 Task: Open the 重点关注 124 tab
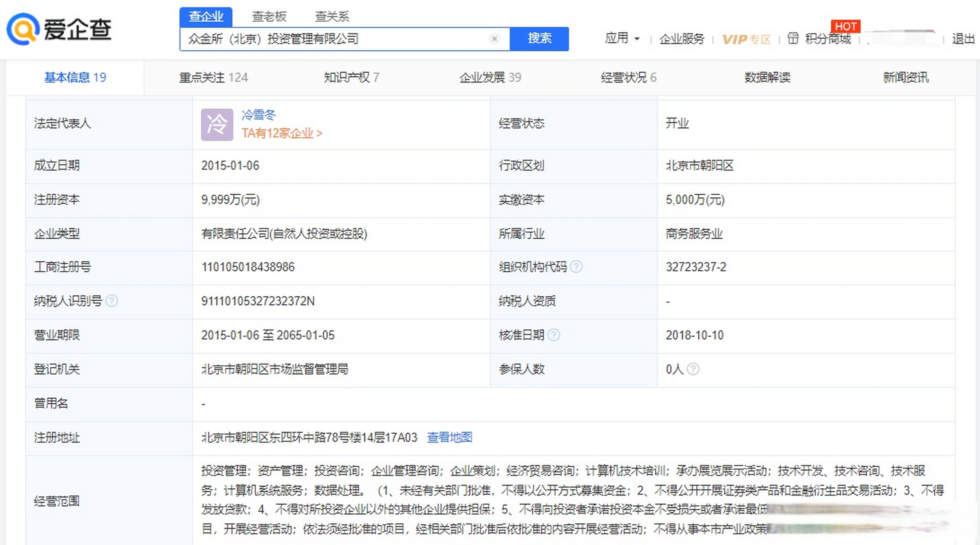click(x=214, y=77)
